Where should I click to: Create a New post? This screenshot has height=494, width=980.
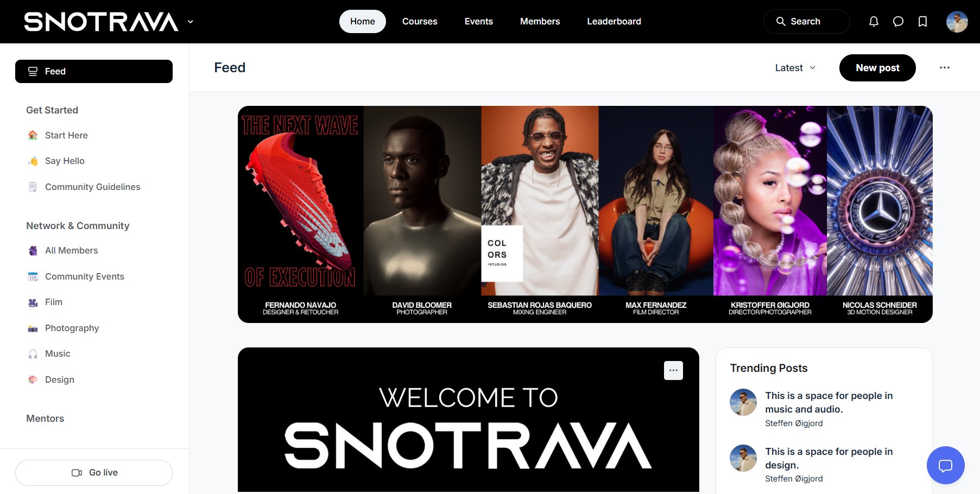pyautogui.click(x=877, y=68)
